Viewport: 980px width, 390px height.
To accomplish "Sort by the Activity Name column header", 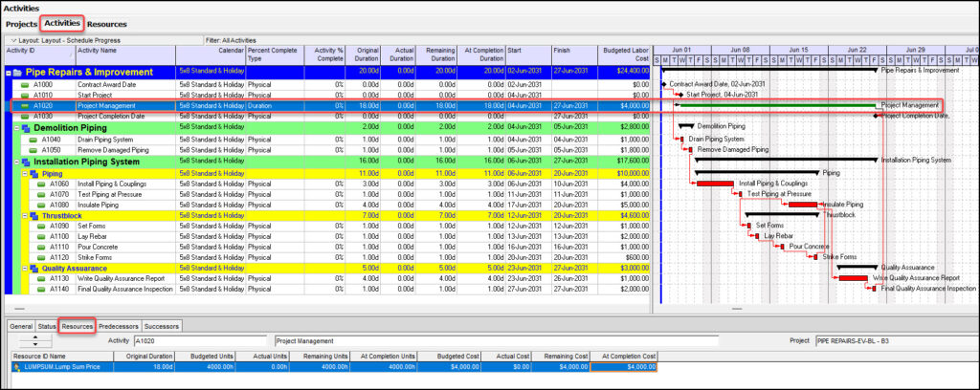I will click(125, 54).
